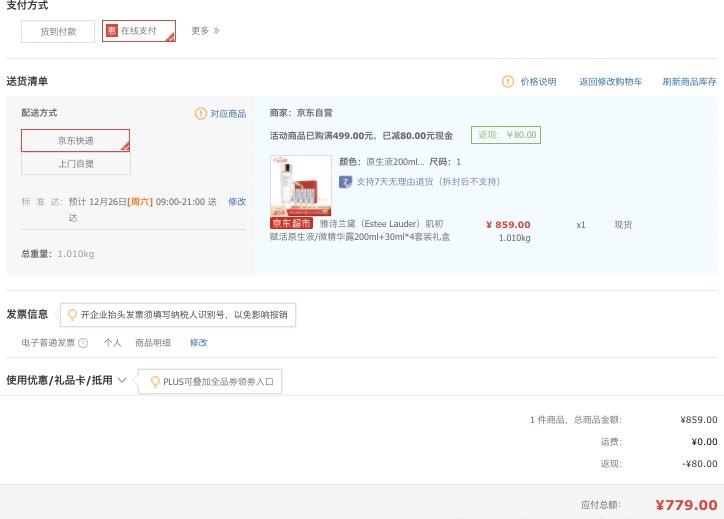Click 商家: 京东自营 label
724x519 pixels.
[301, 113]
